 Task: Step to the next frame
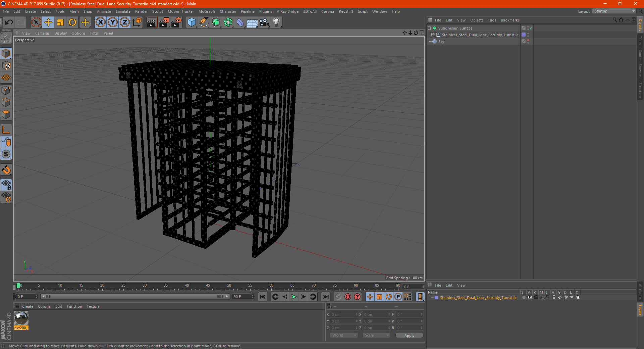point(303,297)
